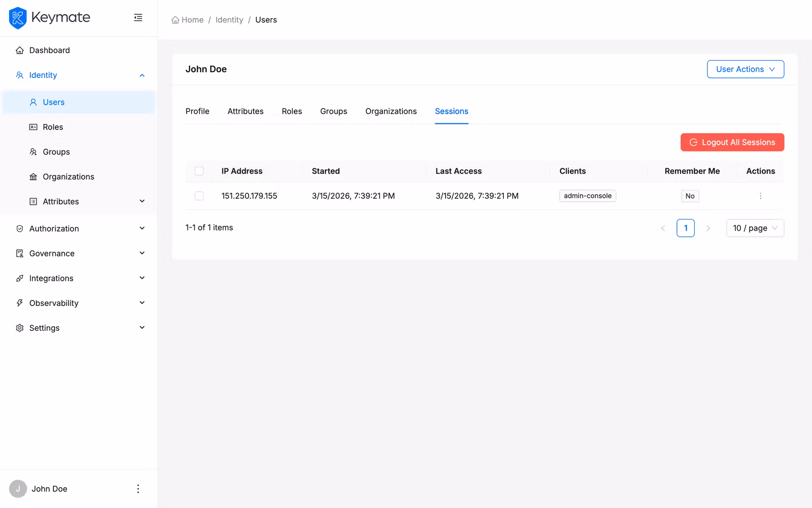
Task: Click the Logout All Sessions button
Action: pyautogui.click(x=732, y=142)
